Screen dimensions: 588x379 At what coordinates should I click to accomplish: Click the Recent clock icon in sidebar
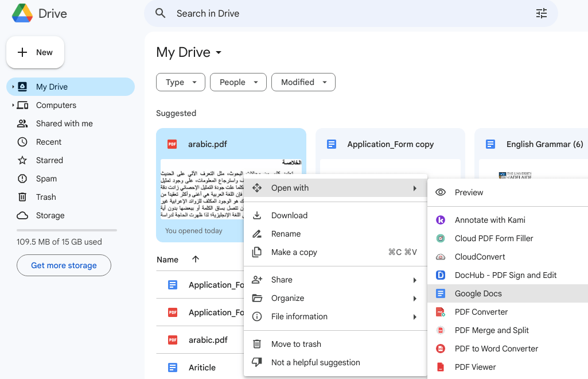tap(22, 142)
